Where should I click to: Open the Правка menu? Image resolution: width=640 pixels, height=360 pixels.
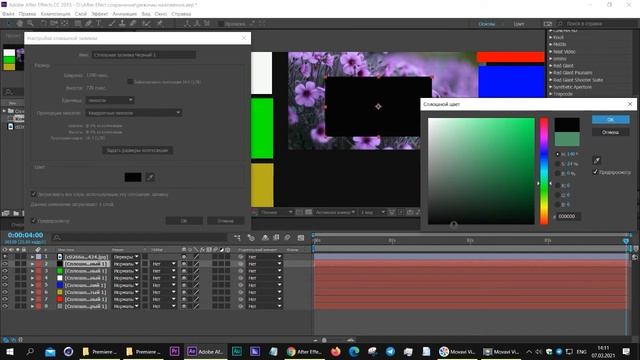pyautogui.click(x=27, y=14)
